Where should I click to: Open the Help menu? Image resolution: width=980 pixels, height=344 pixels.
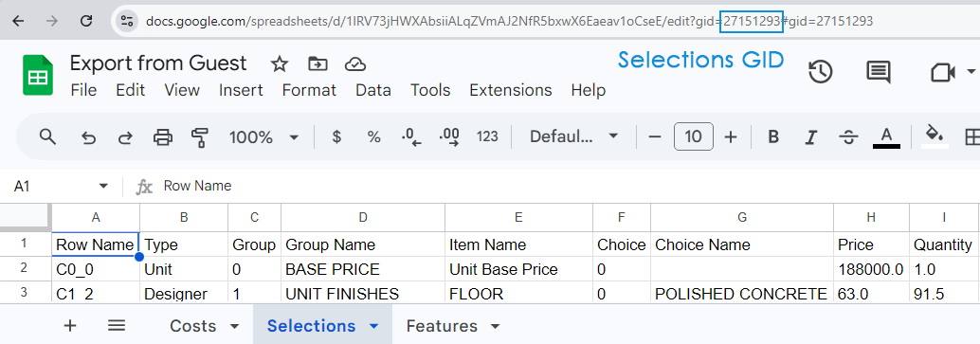click(588, 90)
